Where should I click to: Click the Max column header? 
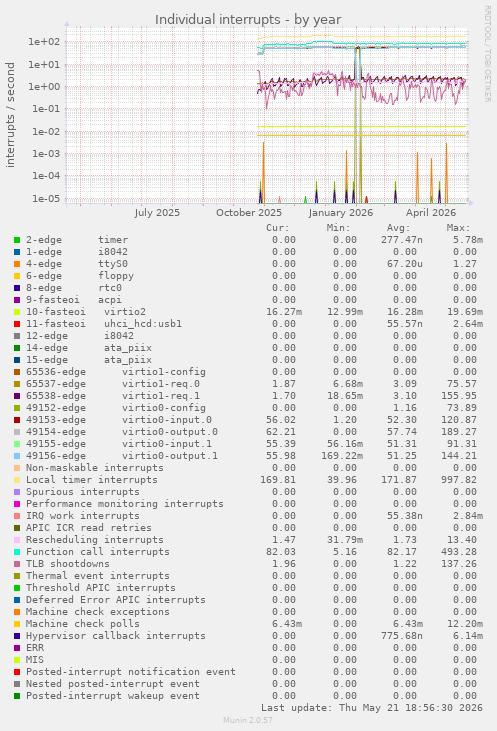click(458, 228)
